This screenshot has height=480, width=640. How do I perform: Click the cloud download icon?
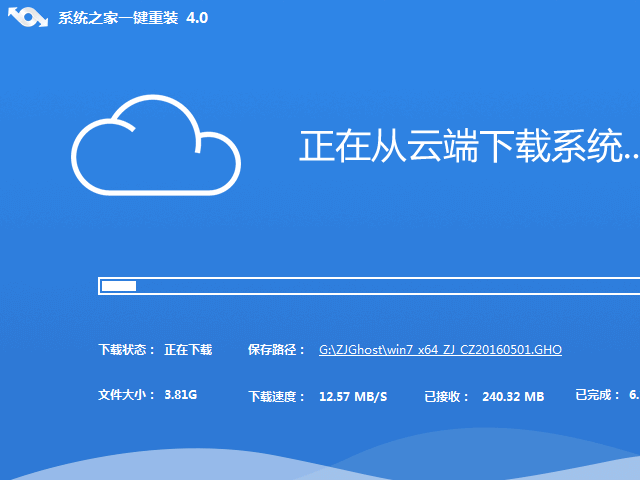(x=156, y=145)
